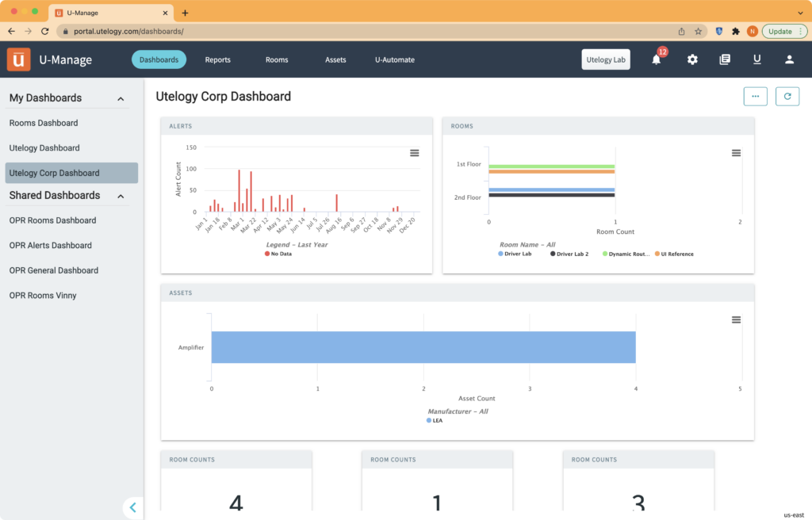812x520 pixels.
Task: Open the notifications bell with 12 alerts
Action: coord(657,59)
